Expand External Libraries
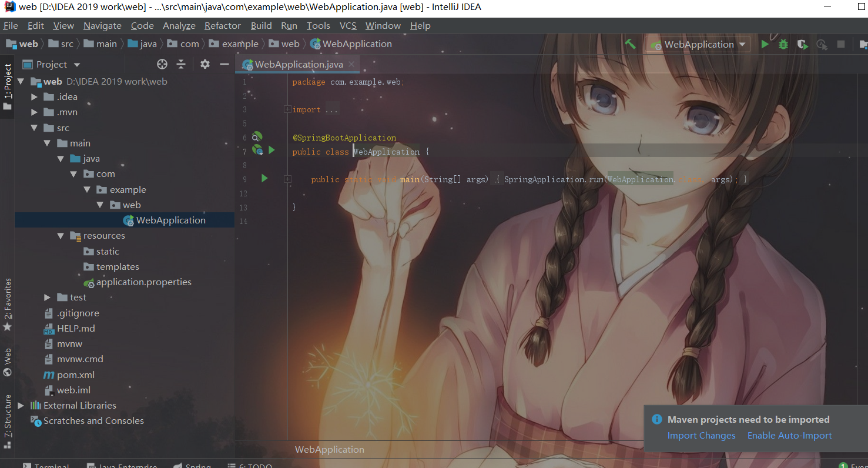The image size is (868, 468). (21, 405)
